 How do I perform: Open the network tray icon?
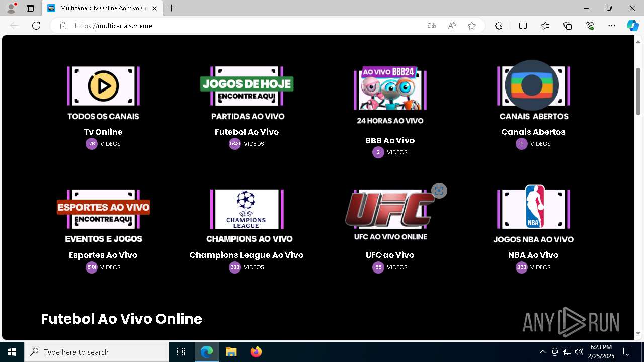pos(567,352)
